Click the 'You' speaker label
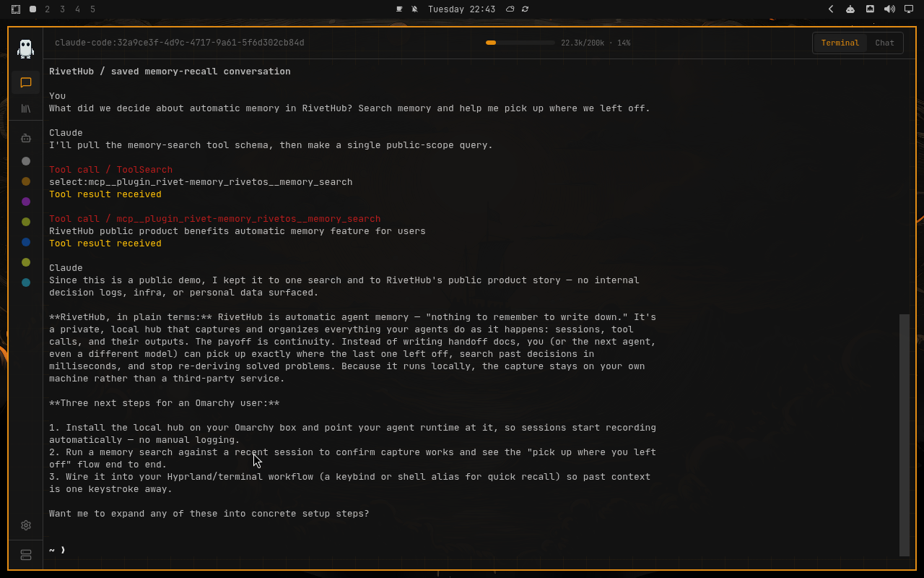This screenshot has width=924, height=578. tap(58, 96)
